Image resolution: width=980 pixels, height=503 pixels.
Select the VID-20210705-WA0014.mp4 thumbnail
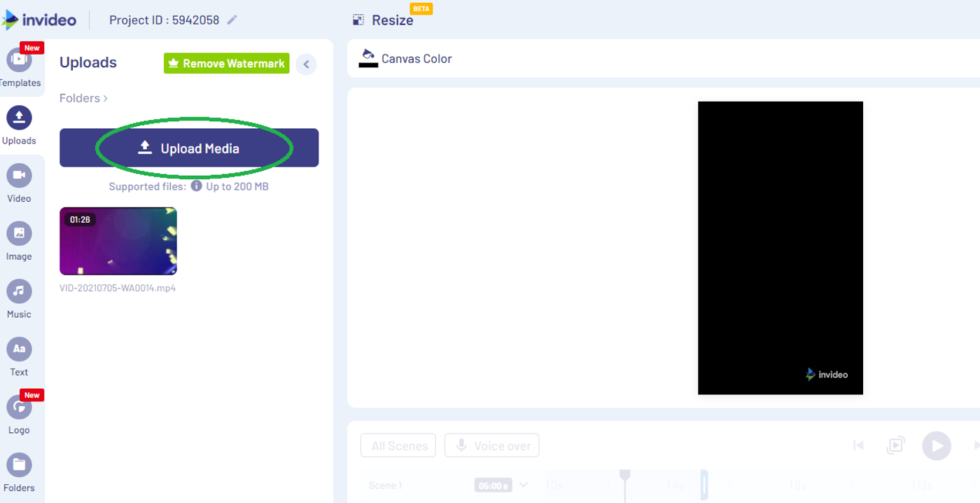(x=118, y=241)
